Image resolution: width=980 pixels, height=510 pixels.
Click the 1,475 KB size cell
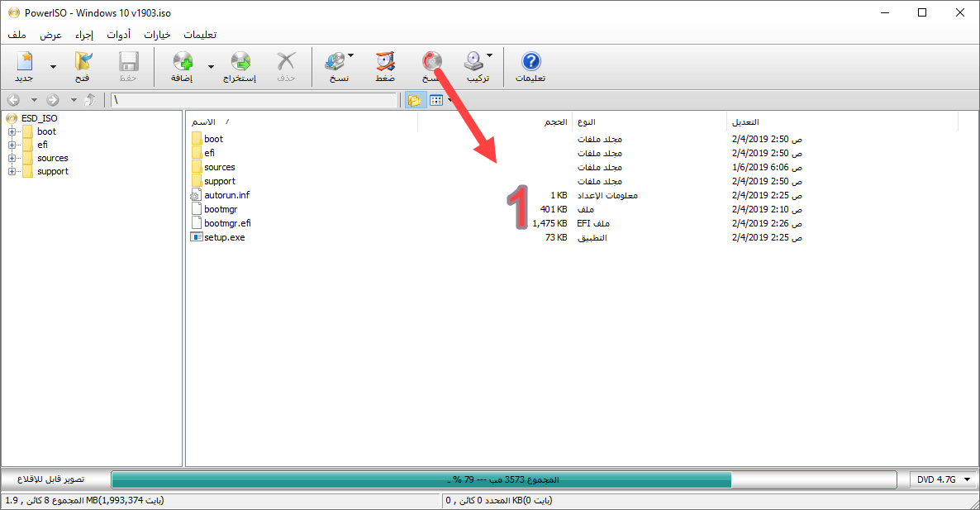point(550,223)
